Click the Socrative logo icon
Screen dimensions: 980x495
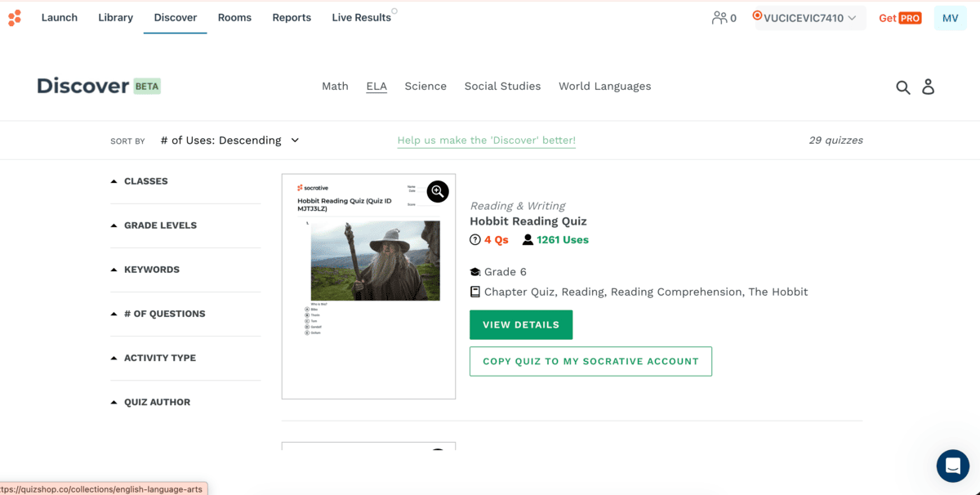tap(14, 18)
